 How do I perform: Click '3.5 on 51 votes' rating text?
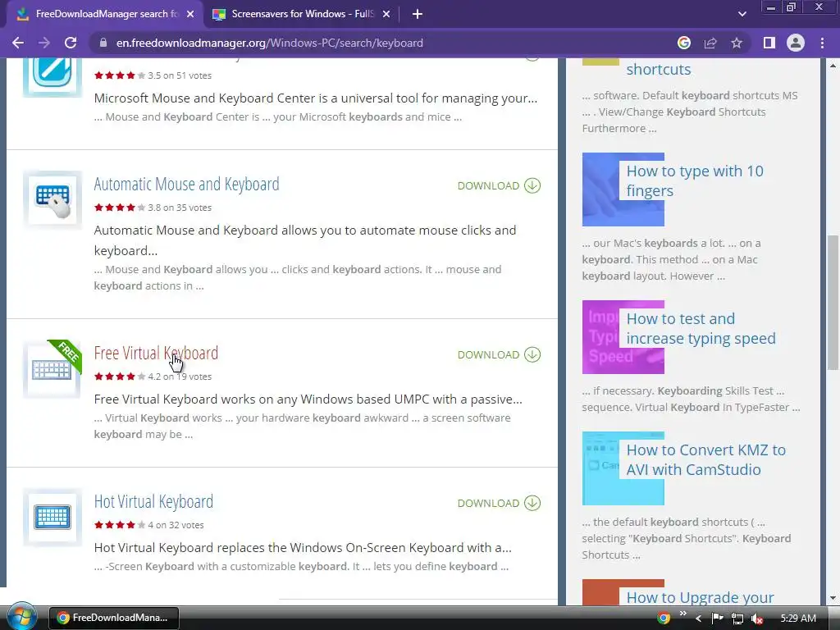tap(180, 75)
